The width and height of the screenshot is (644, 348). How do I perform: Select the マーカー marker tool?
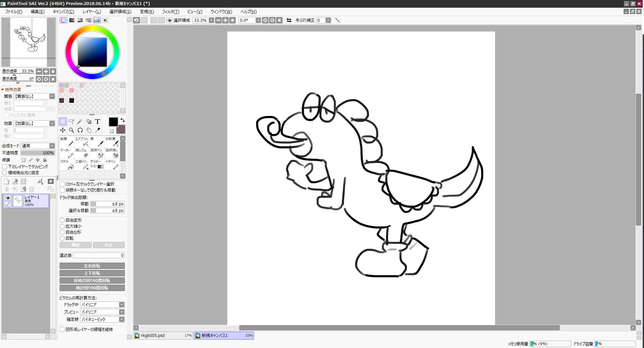pyautogui.click(x=67, y=153)
